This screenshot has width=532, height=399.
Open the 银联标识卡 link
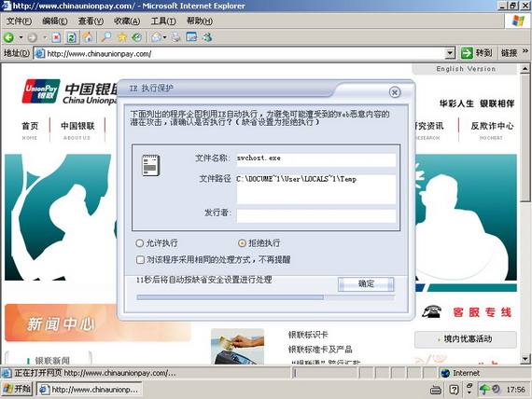(308, 335)
